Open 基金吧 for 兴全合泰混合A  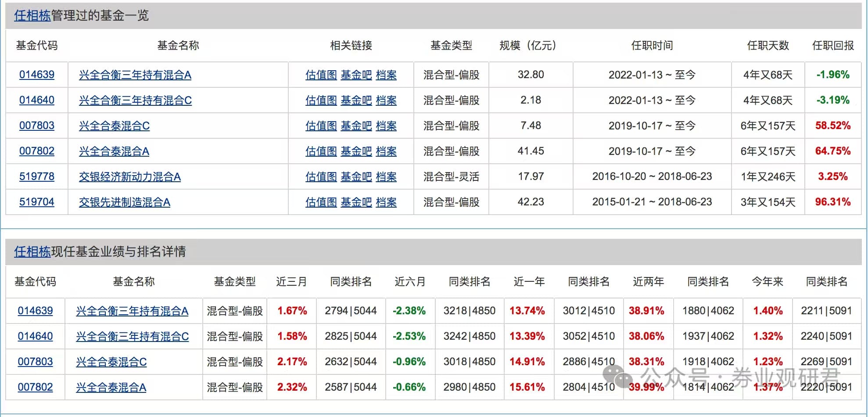pos(356,151)
